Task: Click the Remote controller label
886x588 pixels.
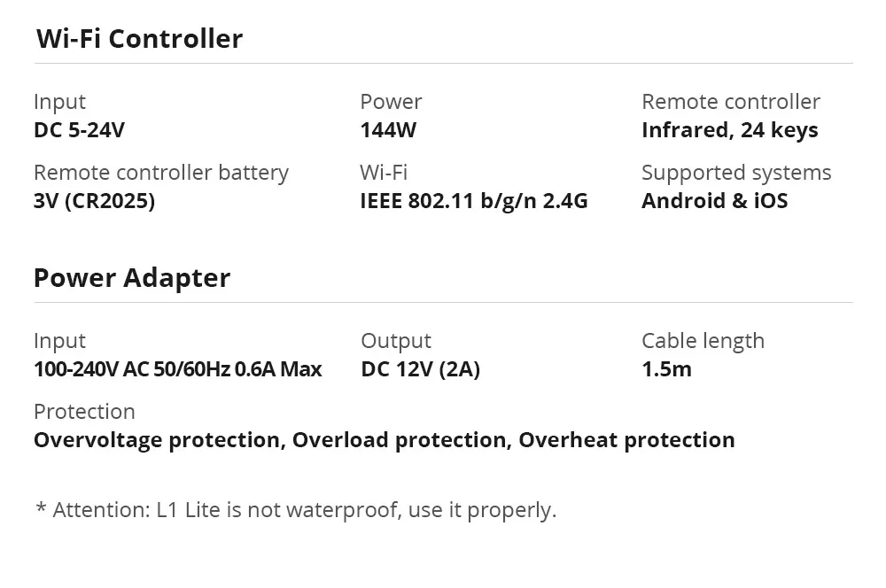Action: (731, 102)
